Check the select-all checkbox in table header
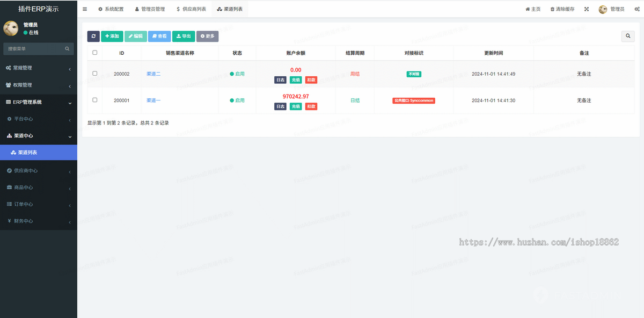Image resolution: width=644 pixels, height=318 pixels. [95, 53]
